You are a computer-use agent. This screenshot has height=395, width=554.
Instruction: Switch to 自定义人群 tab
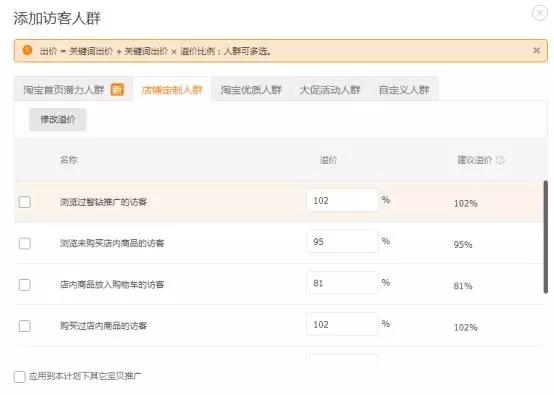click(x=404, y=90)
